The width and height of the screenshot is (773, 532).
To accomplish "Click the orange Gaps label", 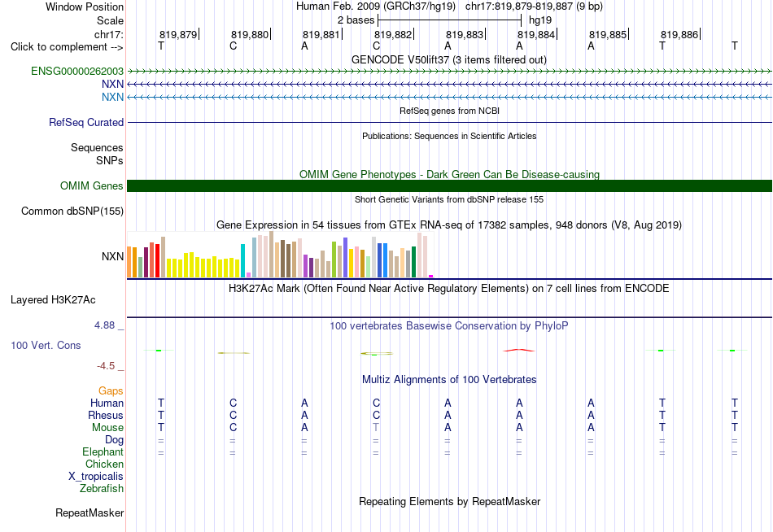I will click(111, 391).
